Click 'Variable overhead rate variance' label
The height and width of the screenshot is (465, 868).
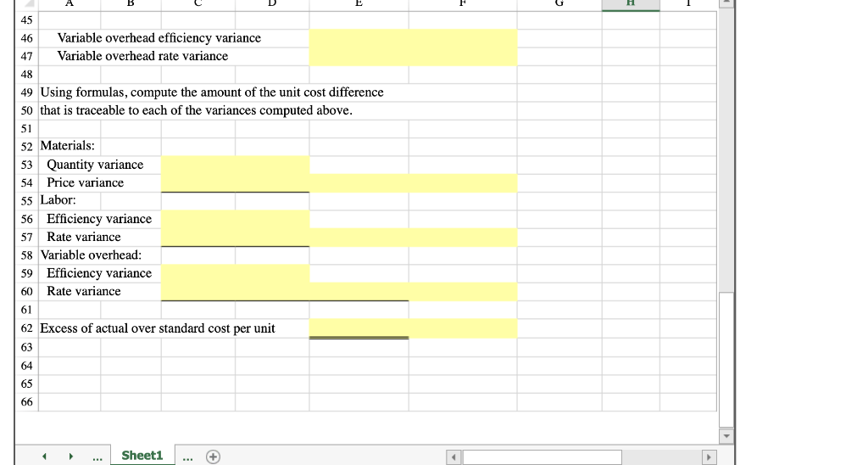tap(142, 56)
